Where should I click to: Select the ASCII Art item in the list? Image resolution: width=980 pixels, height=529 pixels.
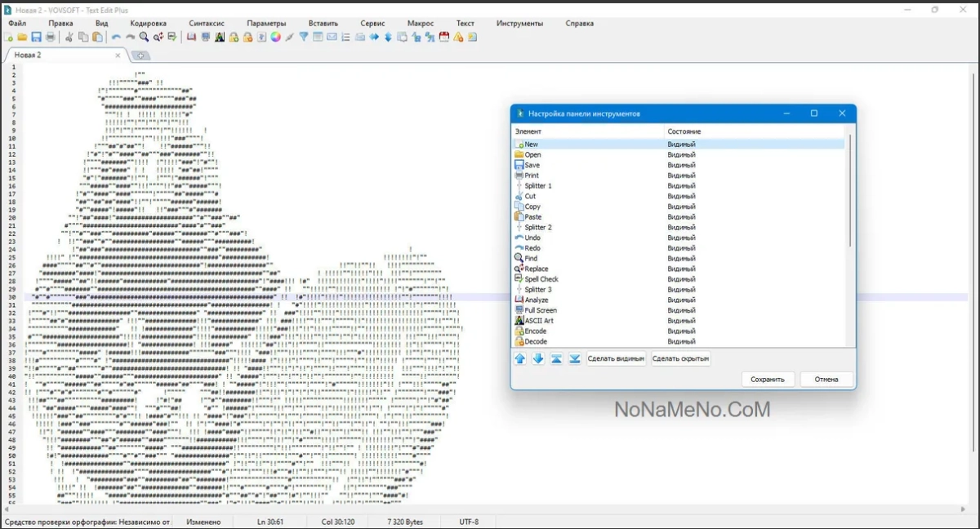pos(538,321)
